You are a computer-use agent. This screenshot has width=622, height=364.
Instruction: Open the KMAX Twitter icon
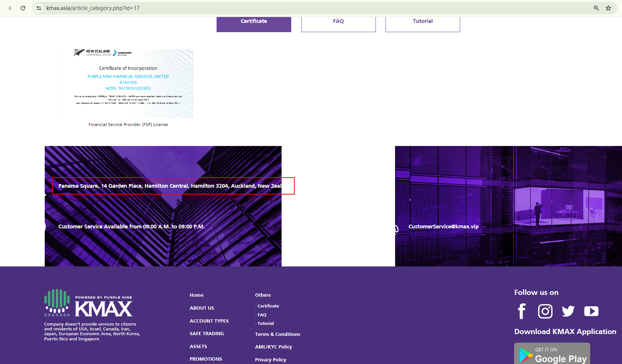[568, 311]
